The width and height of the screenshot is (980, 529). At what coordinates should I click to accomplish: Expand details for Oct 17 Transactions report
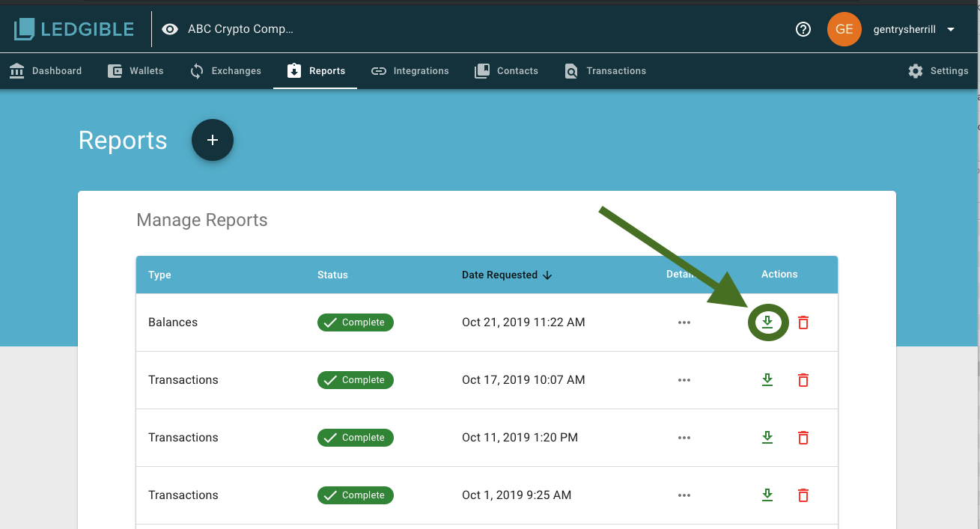point(684,380)
